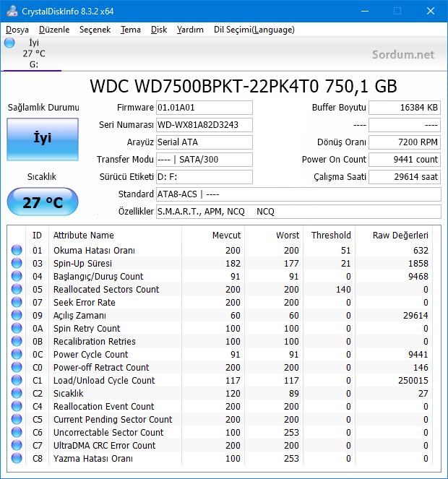Viewport: 448px width, 479px height.
Task: Click status orb for Okuma Hatası Oranı row
Action: [x=17, y=250]
